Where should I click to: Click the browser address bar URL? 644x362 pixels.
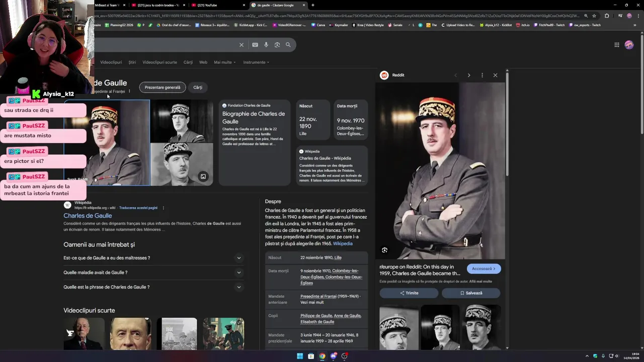tap(337, 16)
